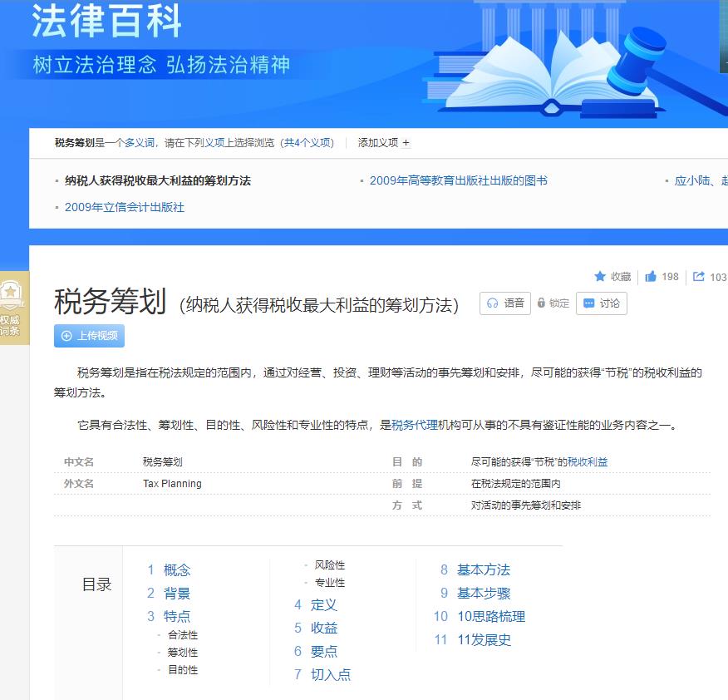Viewport: 728px width, 700px height.
Task: Open the 讨论 discussion button
Action: click(601, 303)
